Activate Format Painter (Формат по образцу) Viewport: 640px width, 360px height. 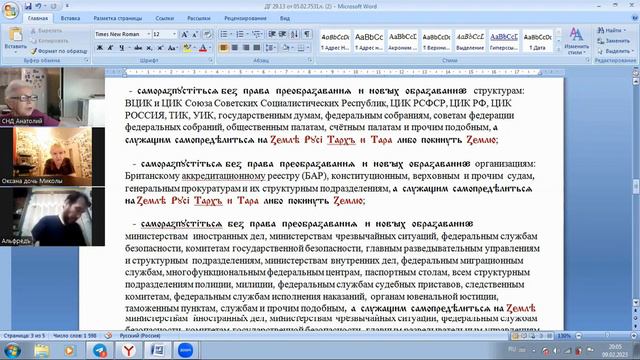pos(59,51)
